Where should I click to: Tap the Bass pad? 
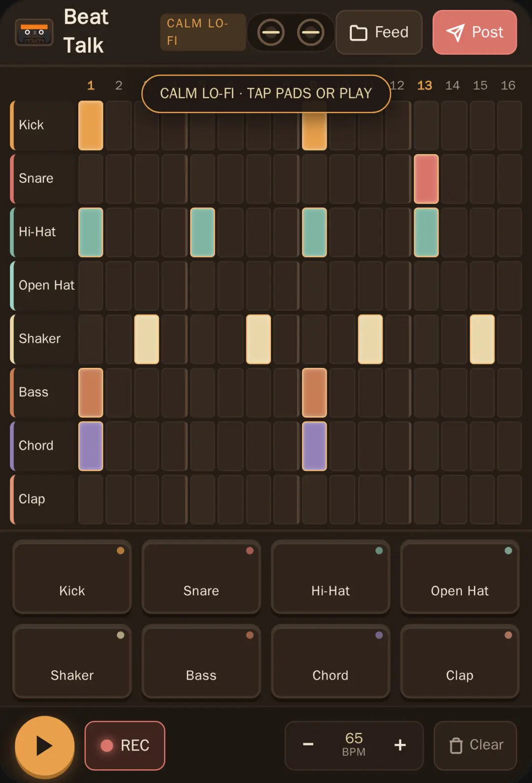pyautogui.click(x=201, y=661)
